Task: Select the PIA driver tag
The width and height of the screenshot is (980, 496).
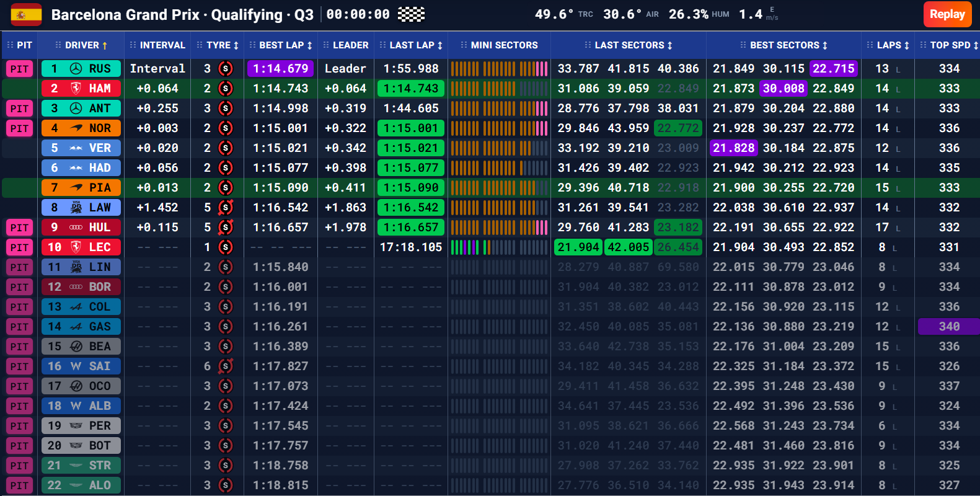Action: tap(81, 188)
